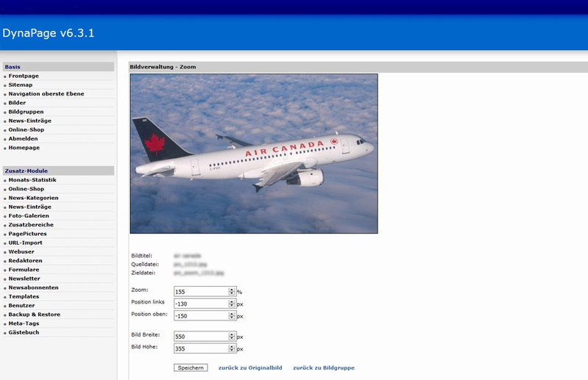Screen dimensions: 588x380
Task: Open the Sitemap menu entry
Action: tap(21, 85)
